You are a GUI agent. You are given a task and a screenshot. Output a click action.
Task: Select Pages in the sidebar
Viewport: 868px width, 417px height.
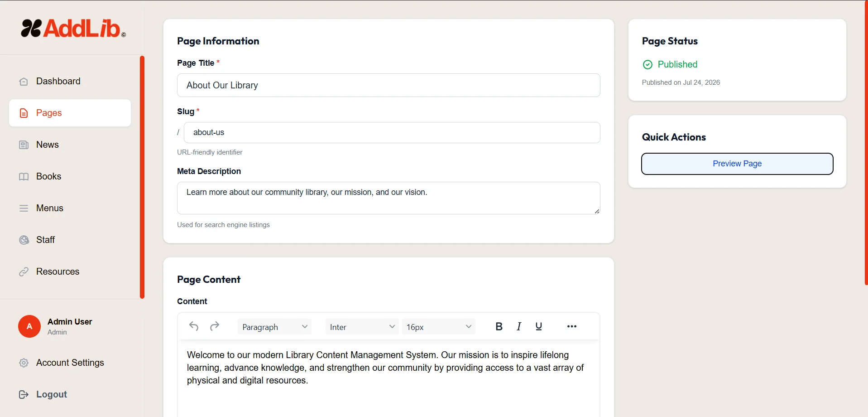tap(70, 113)
